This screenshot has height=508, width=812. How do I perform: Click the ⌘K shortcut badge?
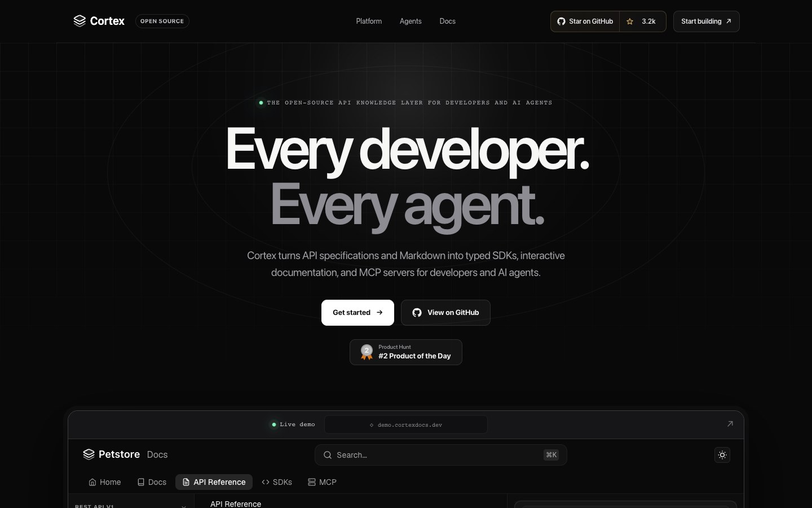point(551,455)
